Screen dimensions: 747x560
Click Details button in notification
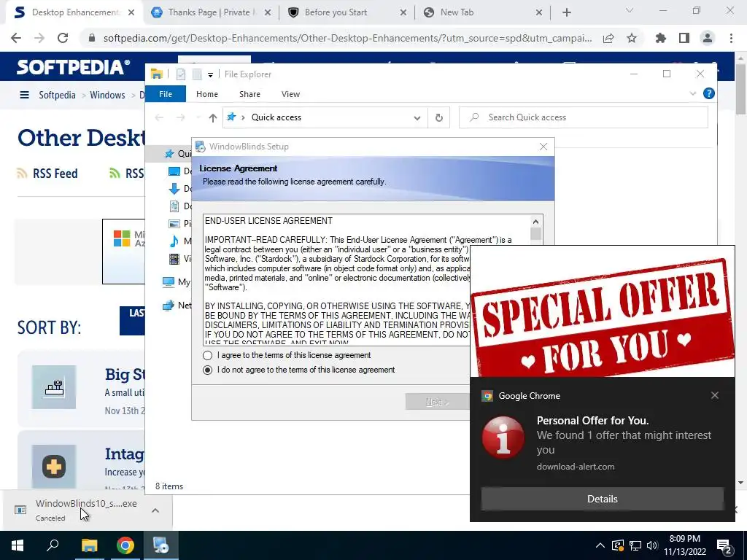tap(602, 499)
